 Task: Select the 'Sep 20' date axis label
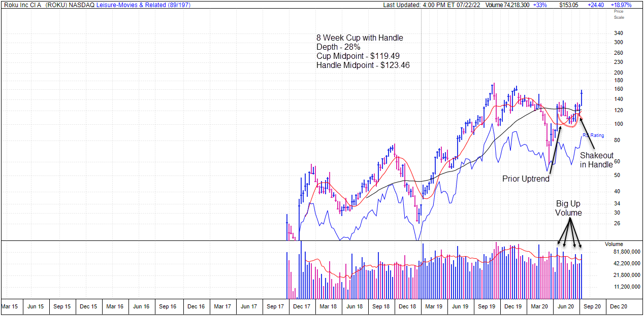pos(592,306)
